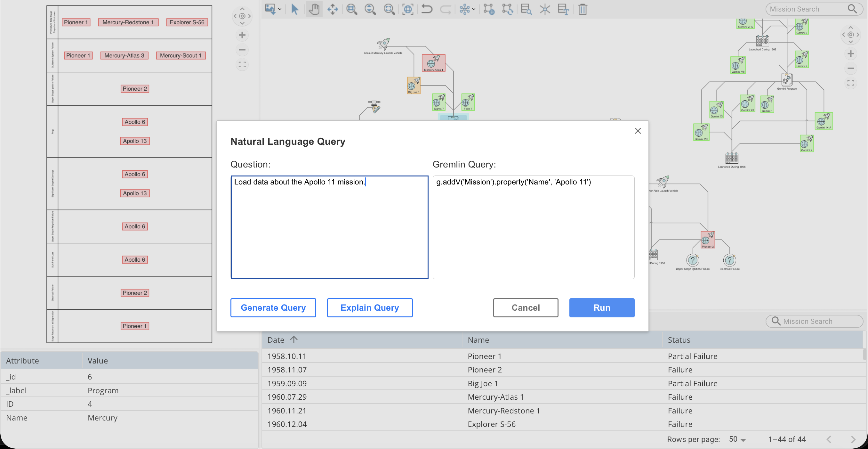Click the redo arrow icon
Viewport: 868px width, 449px height.
(x=446, y=9)
